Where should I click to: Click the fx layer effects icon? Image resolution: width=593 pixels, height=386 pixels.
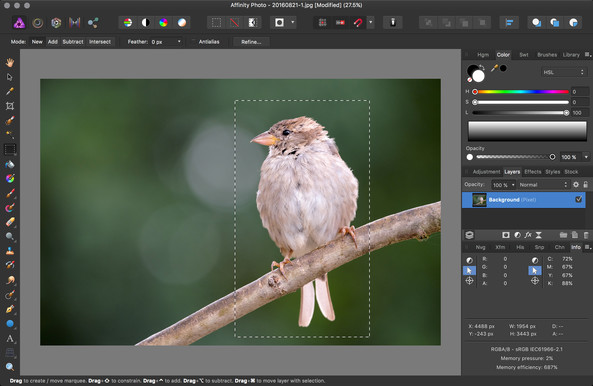[x=528, y=235]
